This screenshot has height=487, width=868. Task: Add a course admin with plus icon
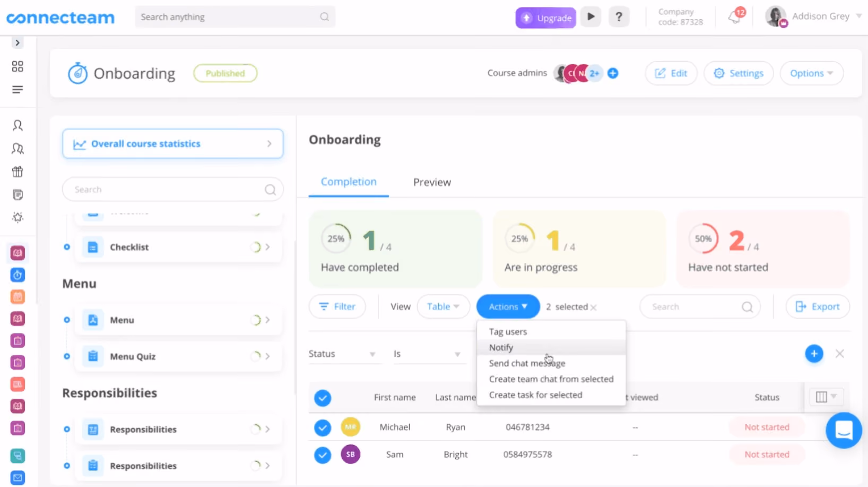tap(613, 73)
